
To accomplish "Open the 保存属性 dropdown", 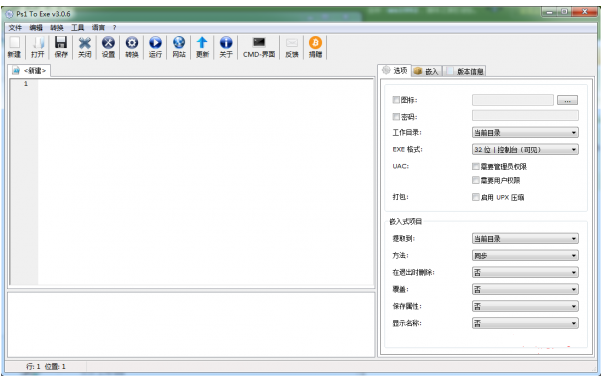I will [x=525, y=306].
